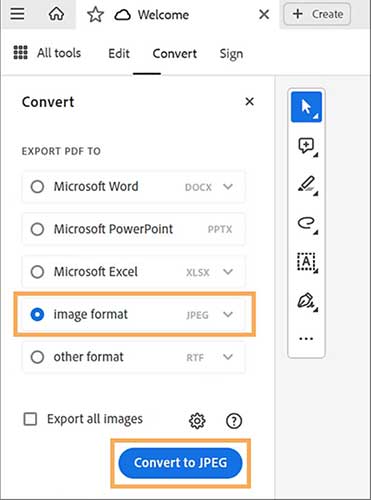Select the image format radio option

pos(37,314)
